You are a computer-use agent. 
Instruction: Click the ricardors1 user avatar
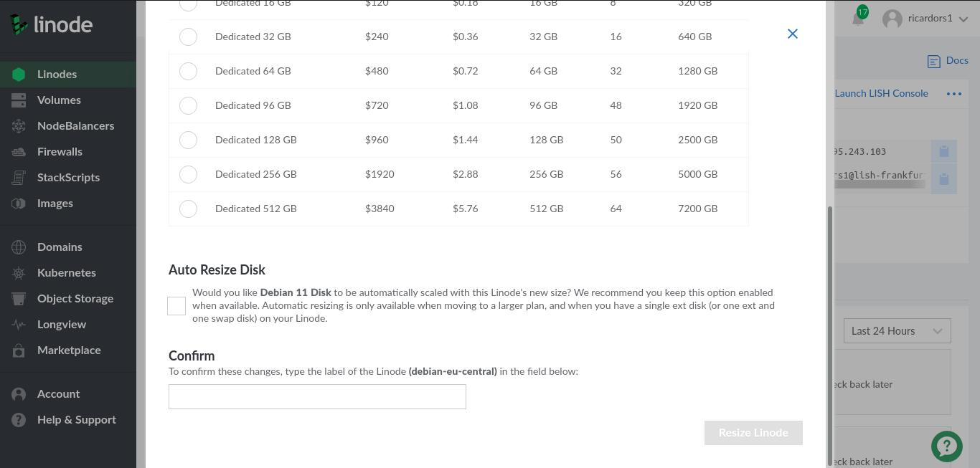892,19
